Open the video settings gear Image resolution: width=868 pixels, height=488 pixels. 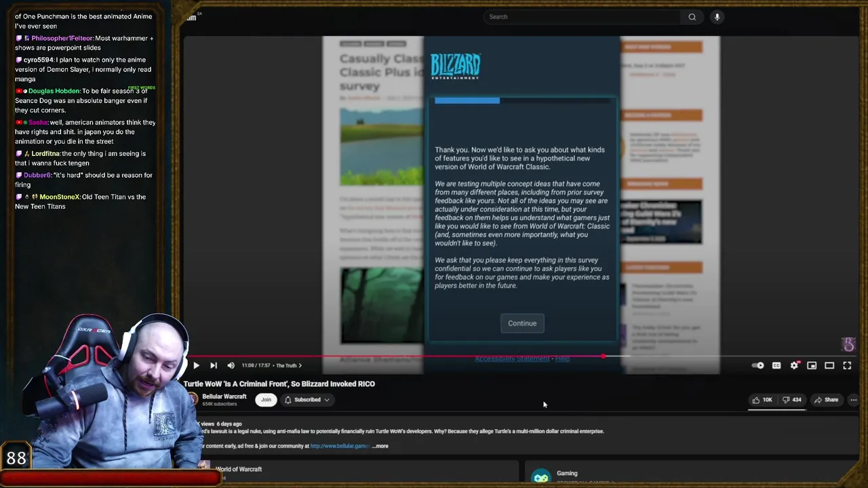click(794, 365)
